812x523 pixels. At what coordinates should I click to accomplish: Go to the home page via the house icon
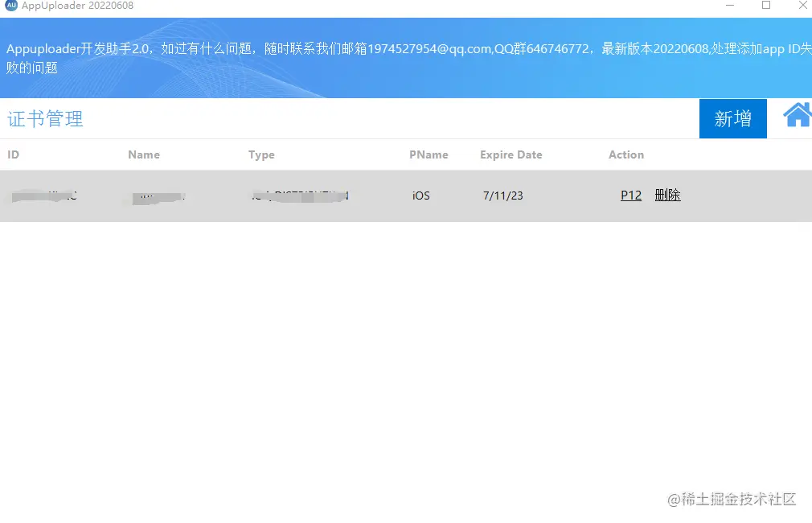pos(798,114)
